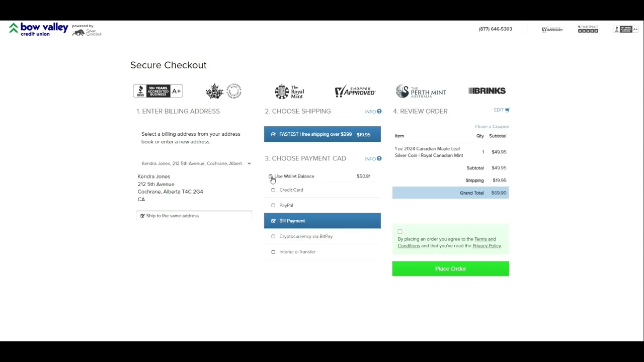The width and height of the screenshot is (644, 362).
Task: Click The Perth Mint Australia logo
Action: tap(421, 92)
